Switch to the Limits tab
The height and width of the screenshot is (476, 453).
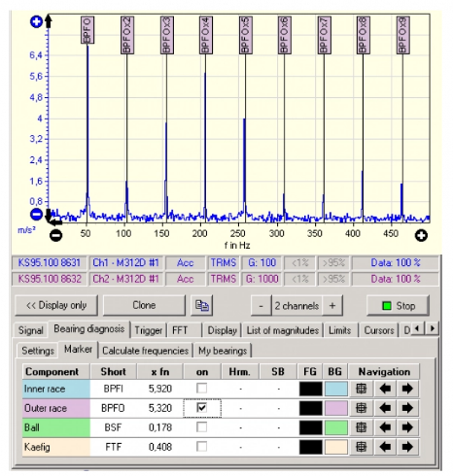[x=340, y=330]
